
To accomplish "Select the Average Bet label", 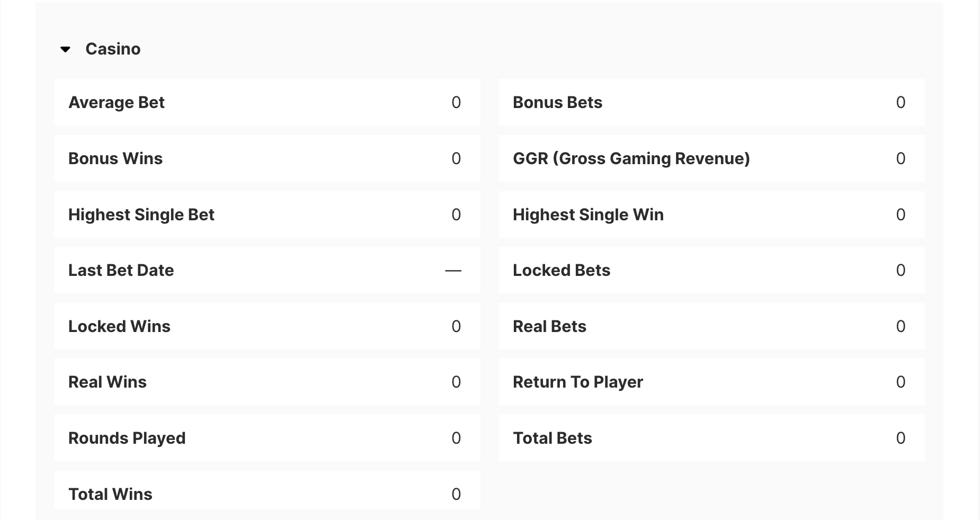I will pyautogui.click(x=117, y=102).
